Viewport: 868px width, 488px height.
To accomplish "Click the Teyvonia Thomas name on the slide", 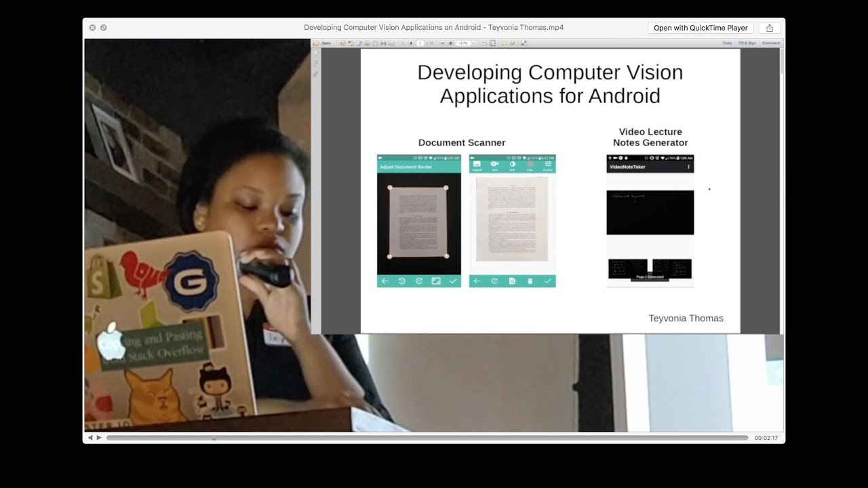I will click(686, 318).
